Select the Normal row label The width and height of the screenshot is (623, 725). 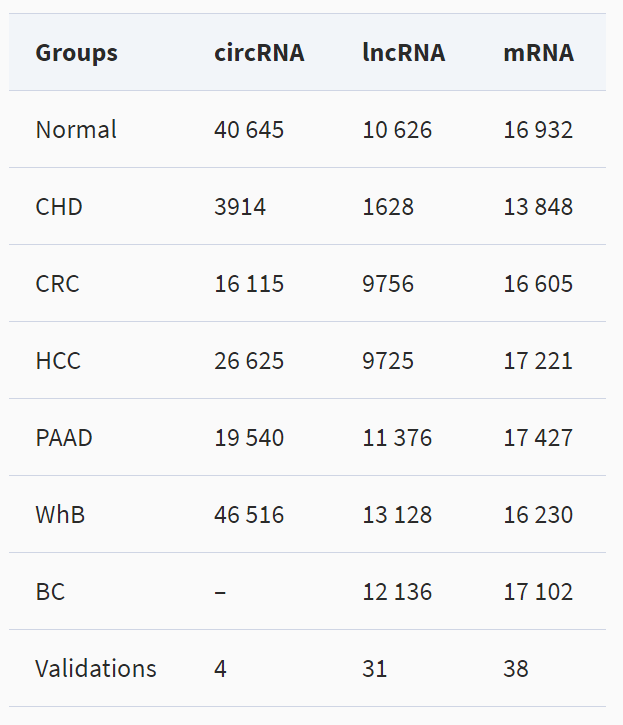[76, 129]
